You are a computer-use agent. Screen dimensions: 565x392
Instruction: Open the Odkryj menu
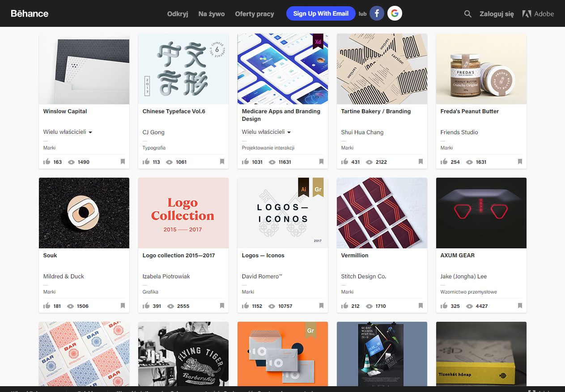178,14
